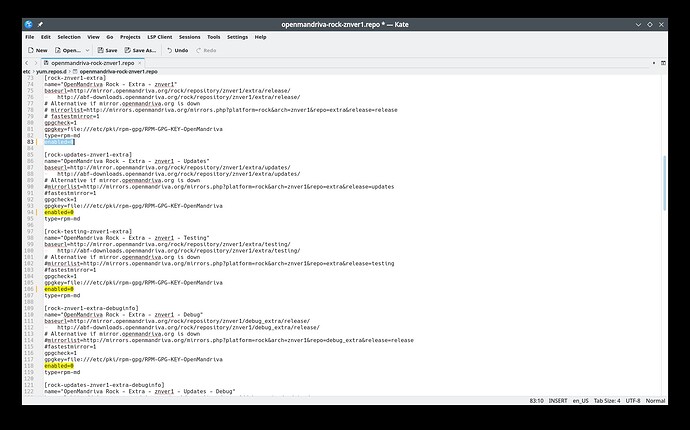Click the mirrorlist line ending release=updates
Image resolution: width=690 pixels, height=430 pixels.
coord(219,187)
